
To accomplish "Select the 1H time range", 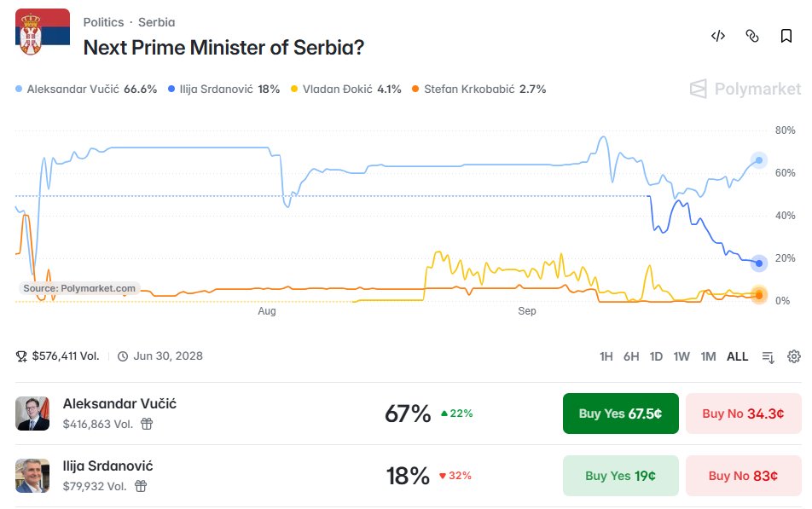I will tap(606, 356).
